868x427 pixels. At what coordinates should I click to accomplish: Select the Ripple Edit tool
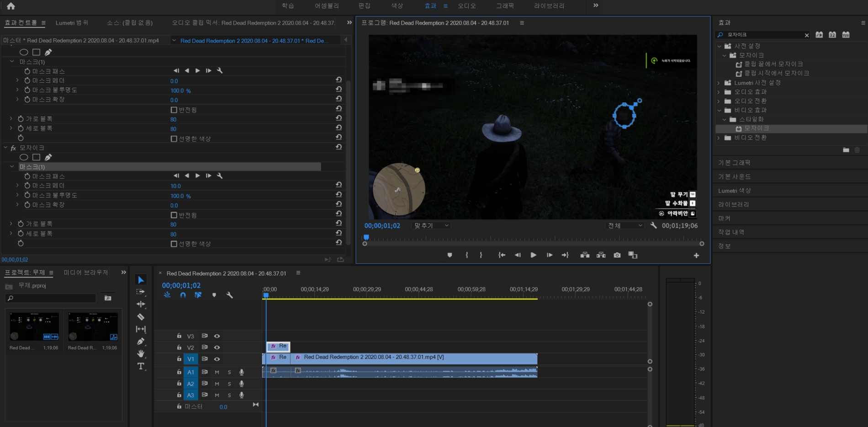[x=141, y=304]
